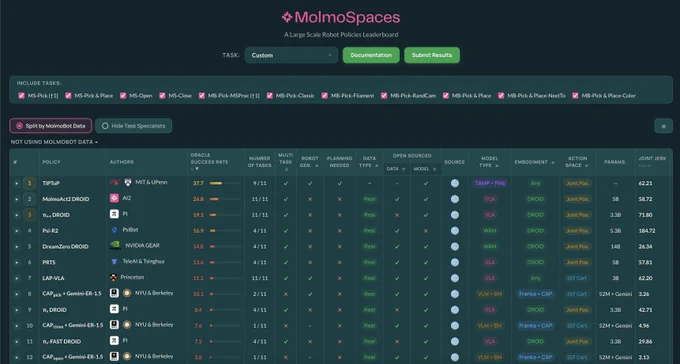Uncheck the MB-Pick & Place-NextTo checkbox
The height and width of the screenshot is (364, 680).
501,95
